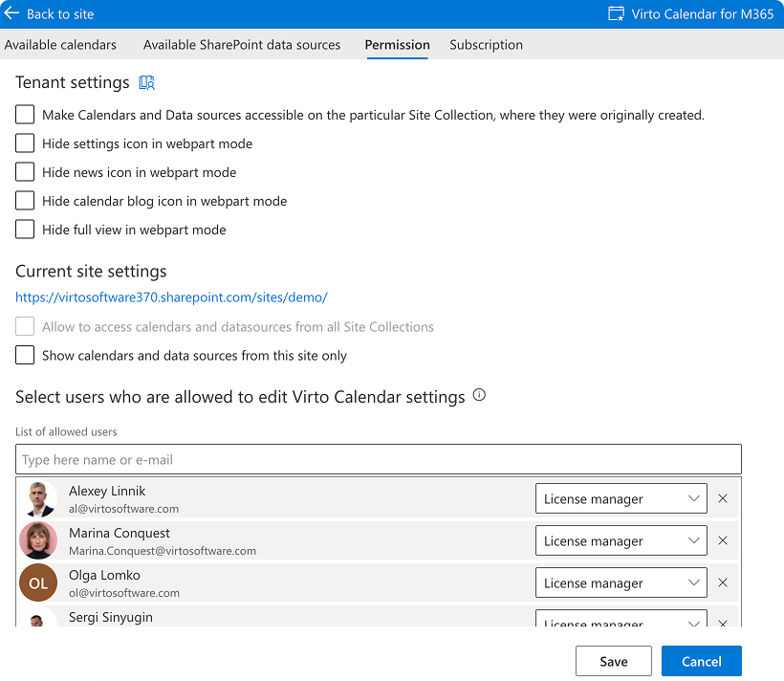
Task: Remove Alexey Linnik from allowed users
Action: [x=724, y=498]
